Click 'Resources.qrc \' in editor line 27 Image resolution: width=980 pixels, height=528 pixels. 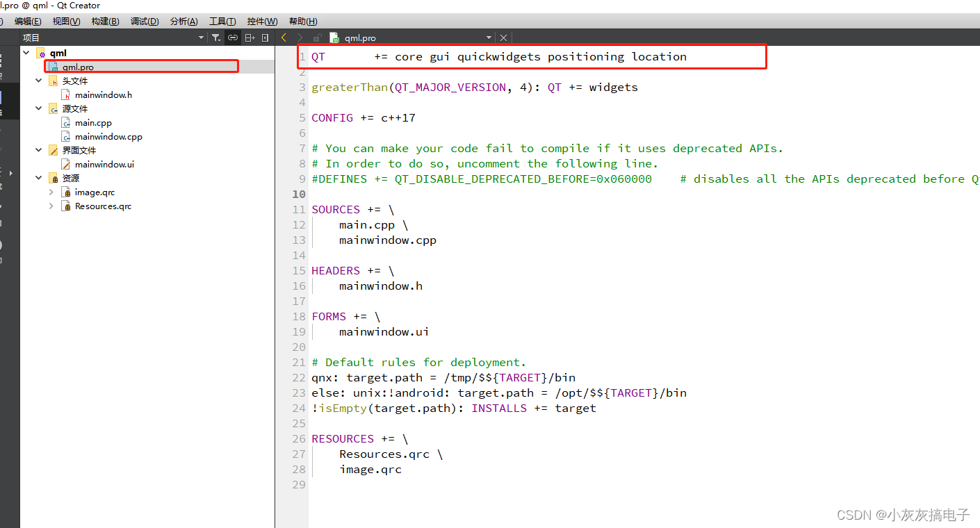pos(391,454)
